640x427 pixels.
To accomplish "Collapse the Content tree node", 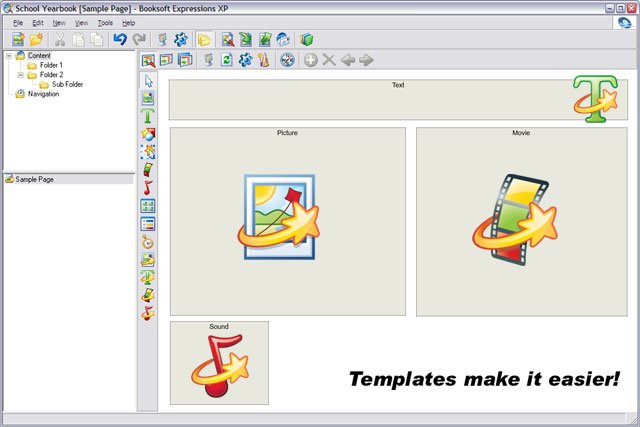I will coord(9,56).
